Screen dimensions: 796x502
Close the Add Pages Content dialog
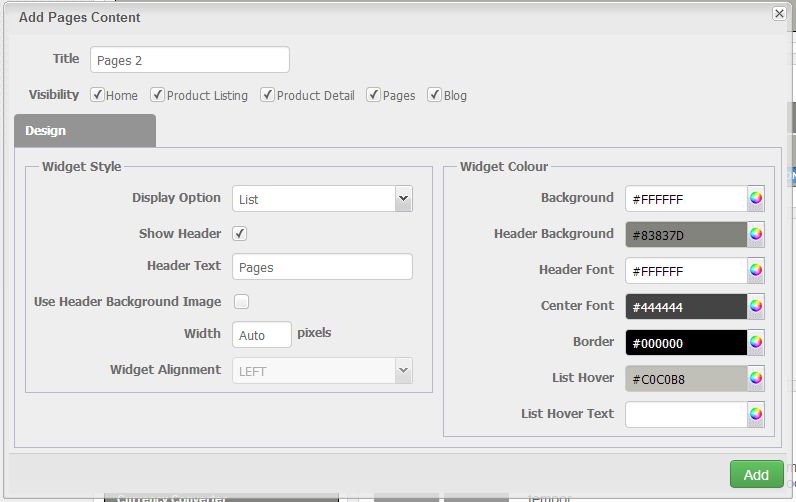[x=779, y=14]
